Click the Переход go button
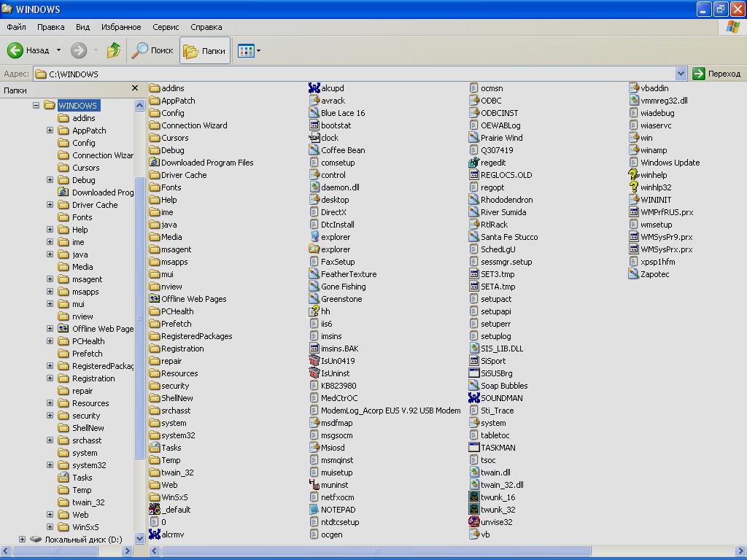This screenshot has height=560, width=747. [x=716, y=74]
